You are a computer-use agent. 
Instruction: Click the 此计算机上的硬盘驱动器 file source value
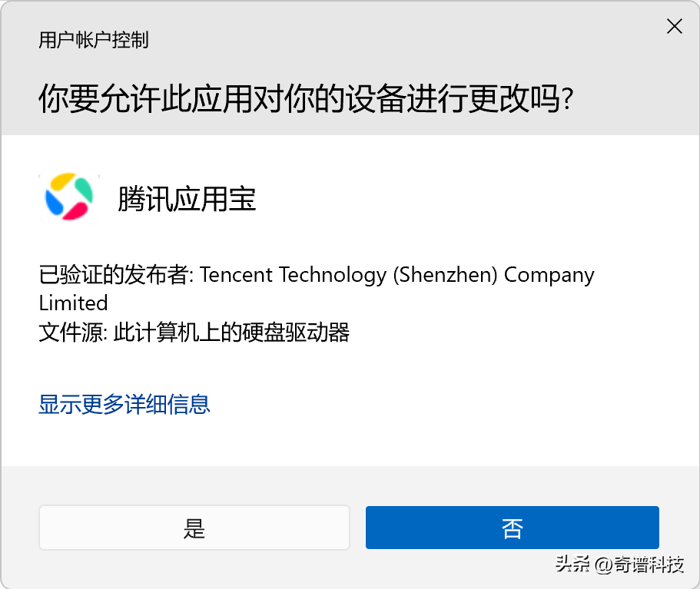pos(231,333)
